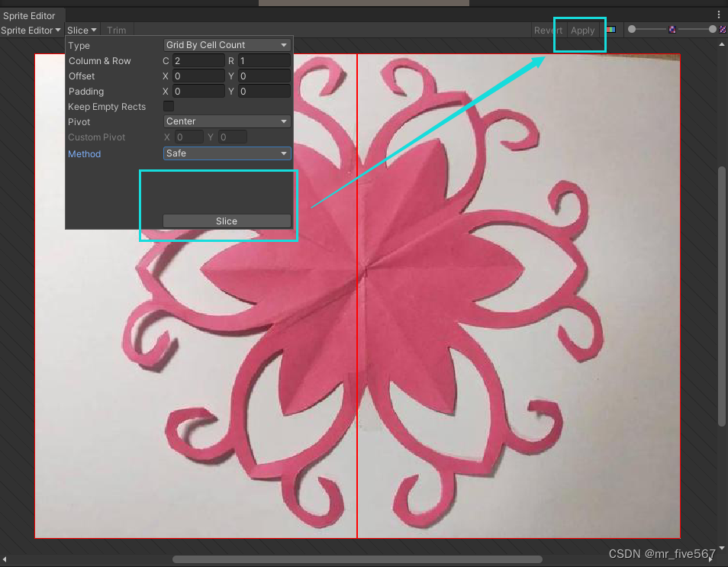Open the three-dot overflow menu
728x567 pixels.
(x=718, y=14)
